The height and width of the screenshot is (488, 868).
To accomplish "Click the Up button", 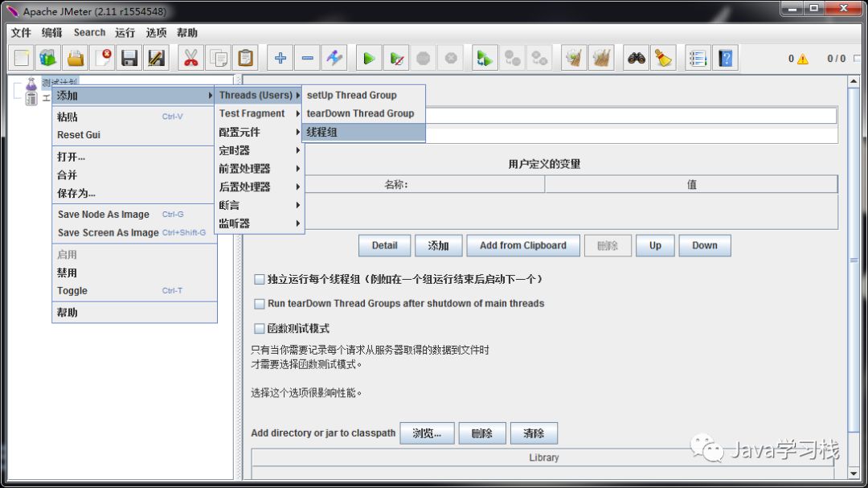I will click(656, 245).
